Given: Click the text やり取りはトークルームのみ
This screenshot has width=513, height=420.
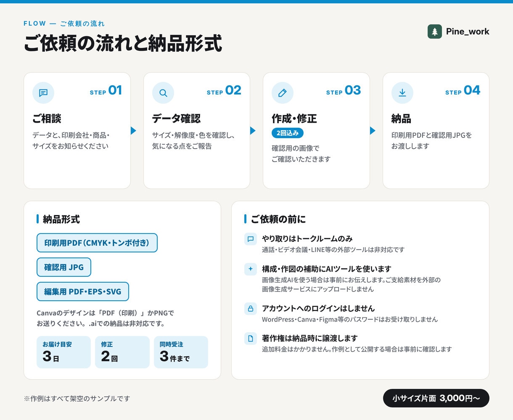Looking at the screenshot, I should [307, 239].
